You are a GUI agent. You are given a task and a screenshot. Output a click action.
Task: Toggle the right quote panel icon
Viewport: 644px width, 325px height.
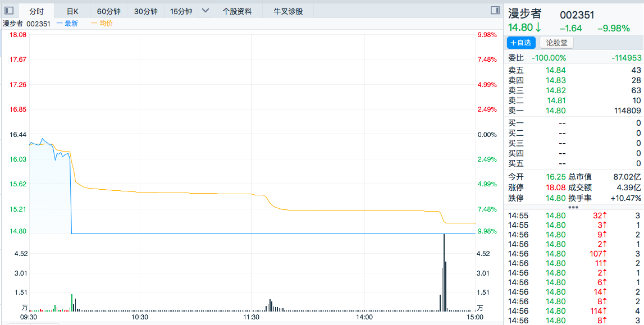tap(495, 11)
